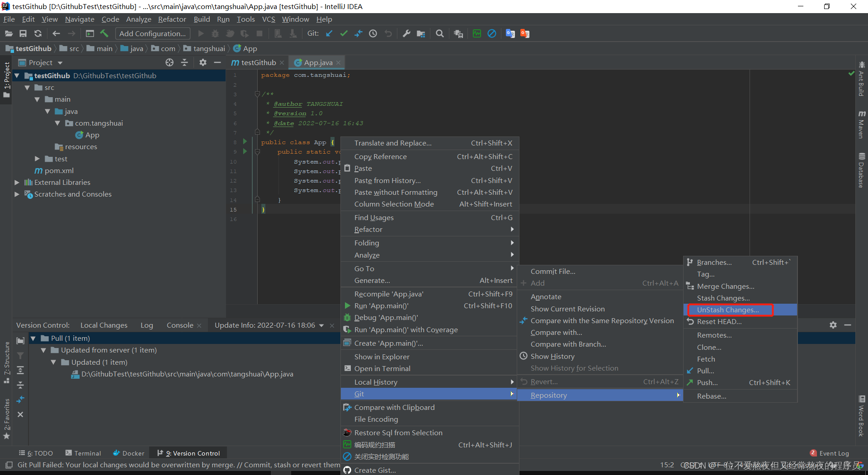Image resolution: width=868 pixels, height=475 pixels.
Task: Click the Git commit checkmark icon
Action: tap(344, 33)
